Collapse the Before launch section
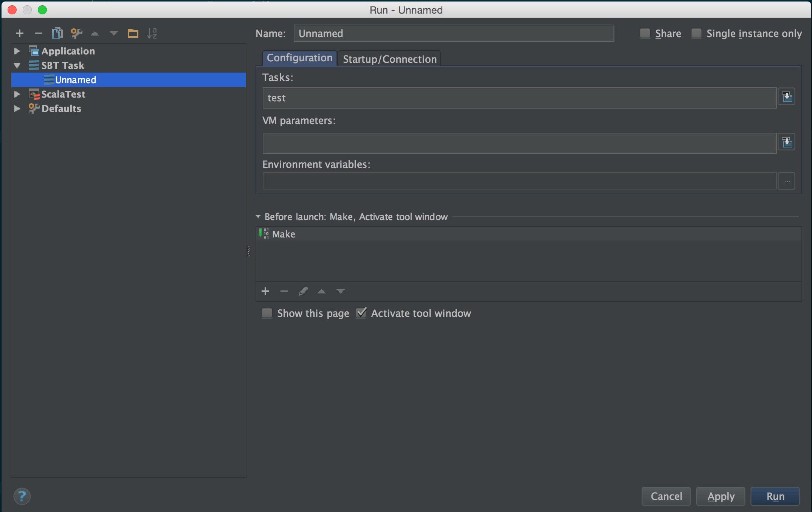The height and width of the screenshot is (512, 812). (x=258, y=217)
